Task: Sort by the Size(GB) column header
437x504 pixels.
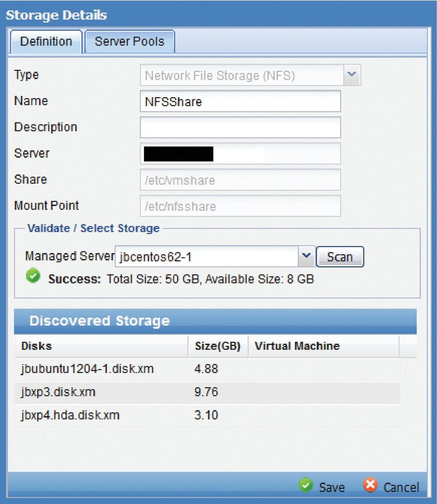Action: (x=217, y=346)
